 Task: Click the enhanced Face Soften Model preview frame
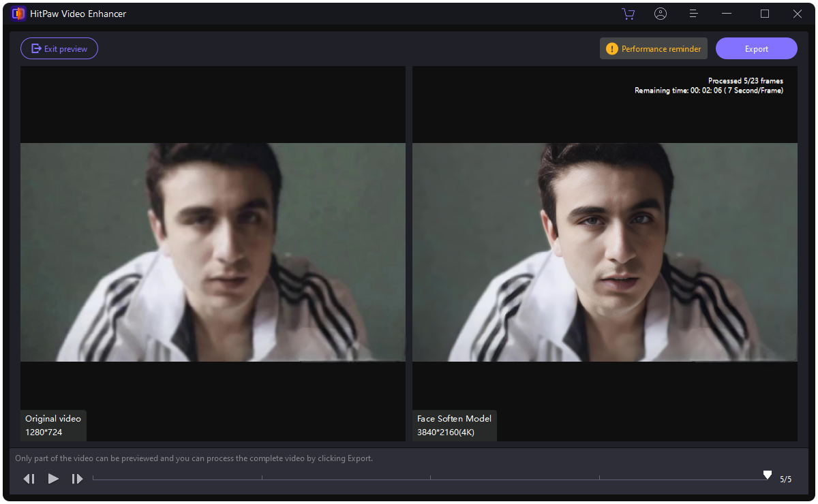605,252
